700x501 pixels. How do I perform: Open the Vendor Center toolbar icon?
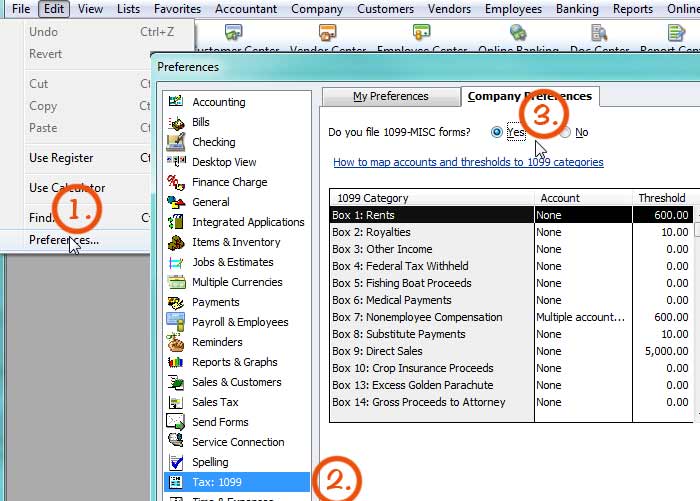coord(328,32)
